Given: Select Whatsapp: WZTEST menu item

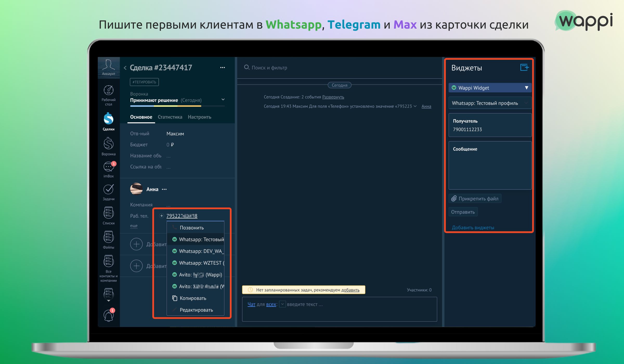Looking at the screenshot, I should [x=196, y=263].
